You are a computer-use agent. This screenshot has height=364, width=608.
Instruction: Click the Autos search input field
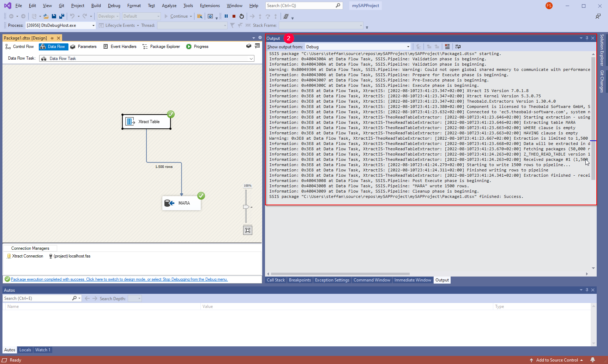click(x=37, y=298)
